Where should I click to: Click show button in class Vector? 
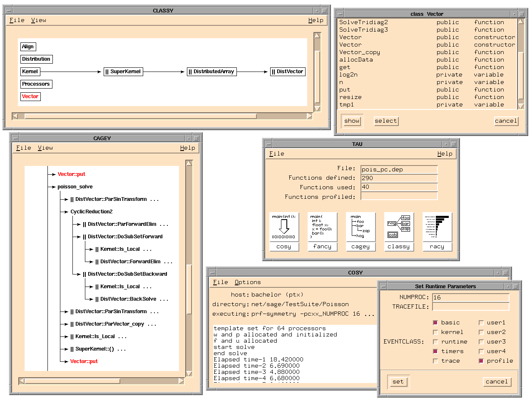tap(352, 121)
